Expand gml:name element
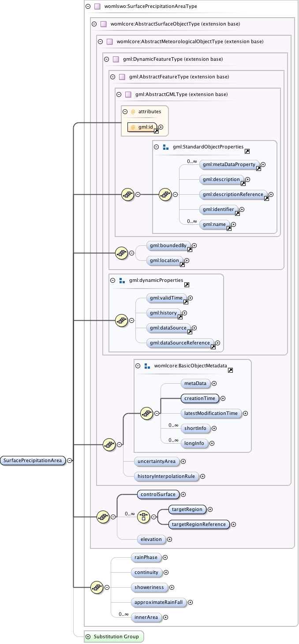 [x=234, y=224]
